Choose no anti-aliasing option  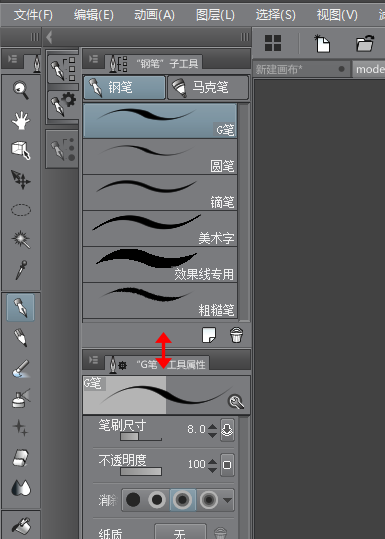(x=133, y=500)
